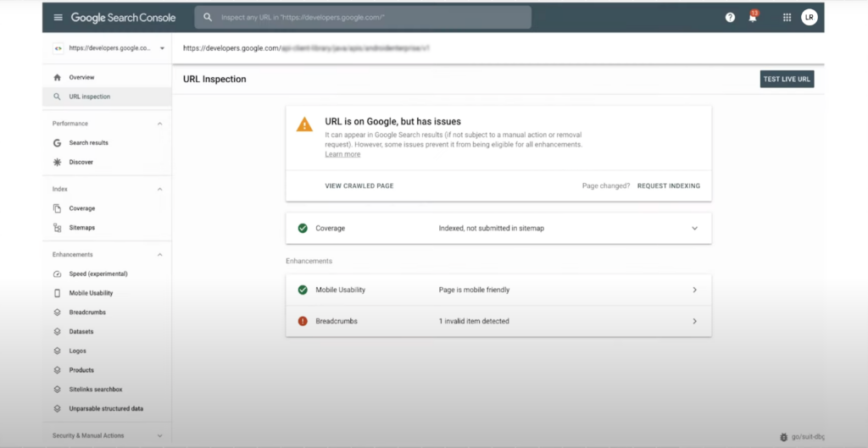Collapse the Index section

[160, 189]
